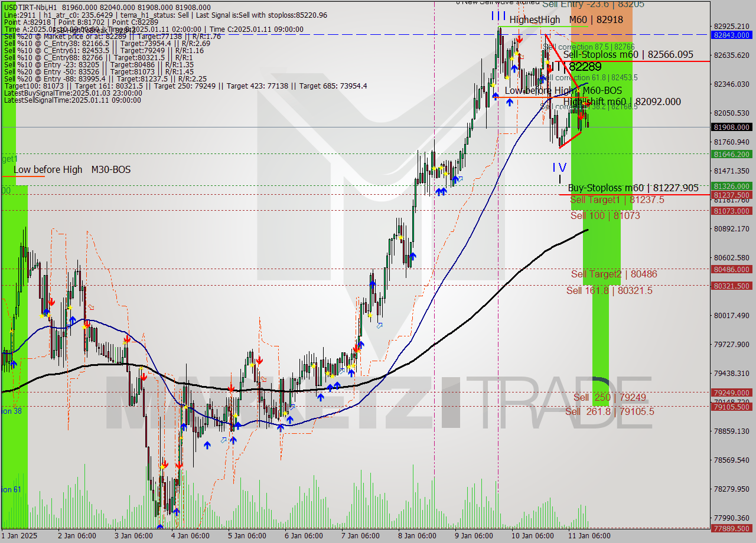Click the 80017.490 price axis value

(x=732, y=315)
